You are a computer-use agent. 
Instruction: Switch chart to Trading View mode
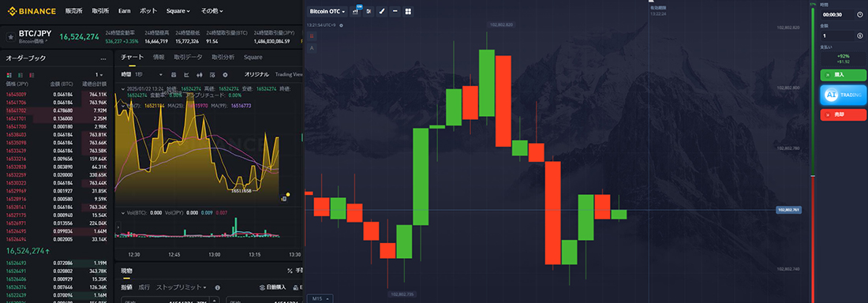(x=289, y=74)
